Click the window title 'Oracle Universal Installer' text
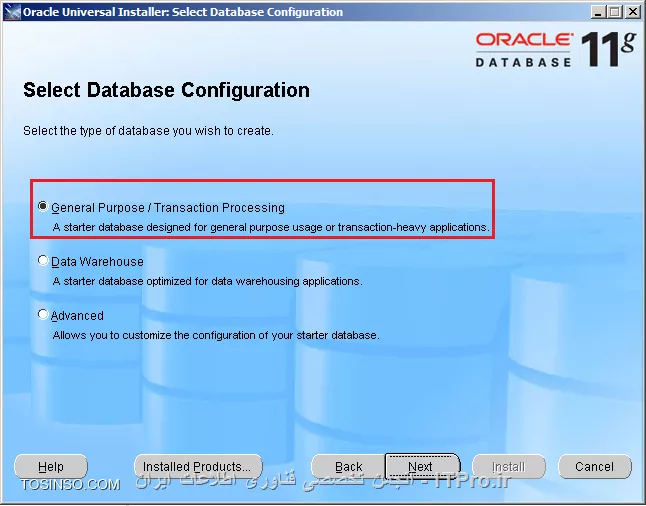The width and height of the screenshot is (646, 506). (x=183, y=12)
